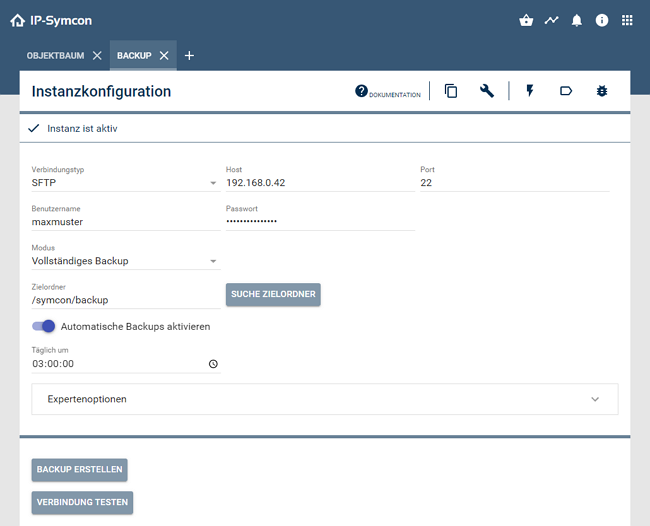Click the wrench settings icon
The height and width of the screenshot is (526, 650).
pos(487,91)
